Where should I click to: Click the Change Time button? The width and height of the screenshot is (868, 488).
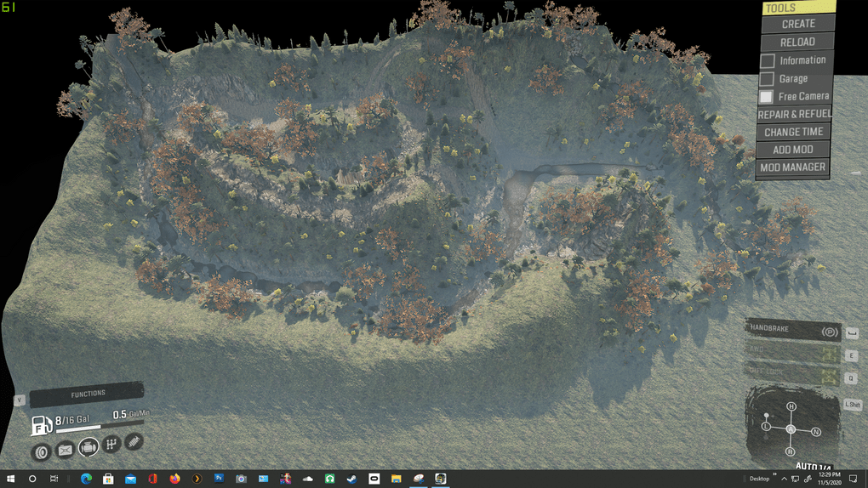(x=793, y=132)
